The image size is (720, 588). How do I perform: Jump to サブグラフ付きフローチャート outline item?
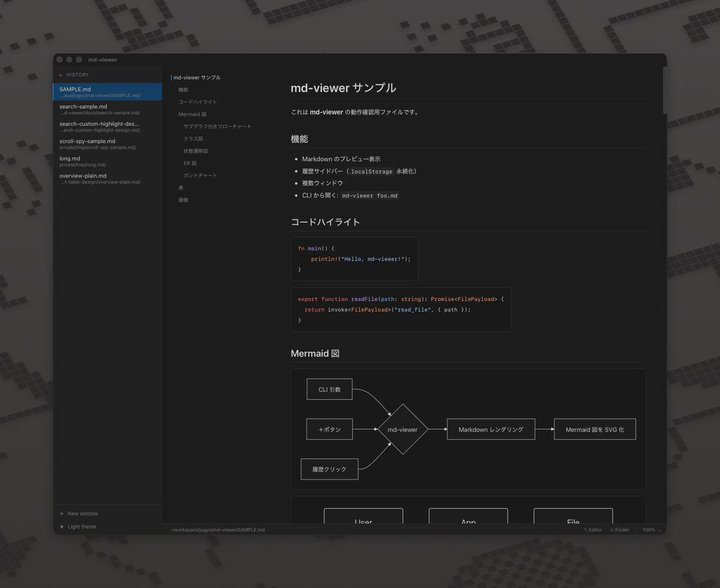[x=218, y=127]
